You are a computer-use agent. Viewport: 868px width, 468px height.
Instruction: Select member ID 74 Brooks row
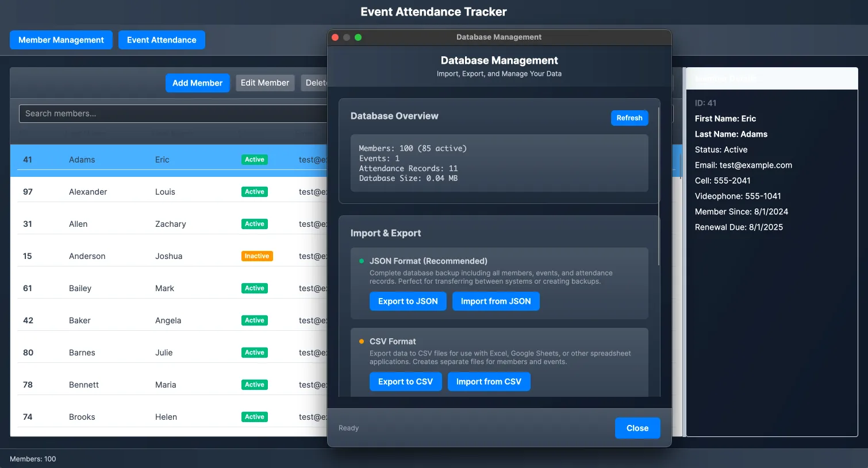(x=167, y=417)
